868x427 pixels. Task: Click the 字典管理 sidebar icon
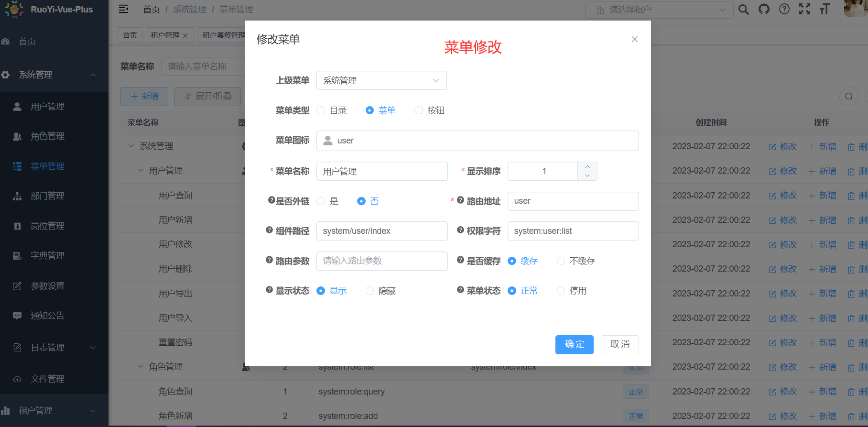click(17, 256)
